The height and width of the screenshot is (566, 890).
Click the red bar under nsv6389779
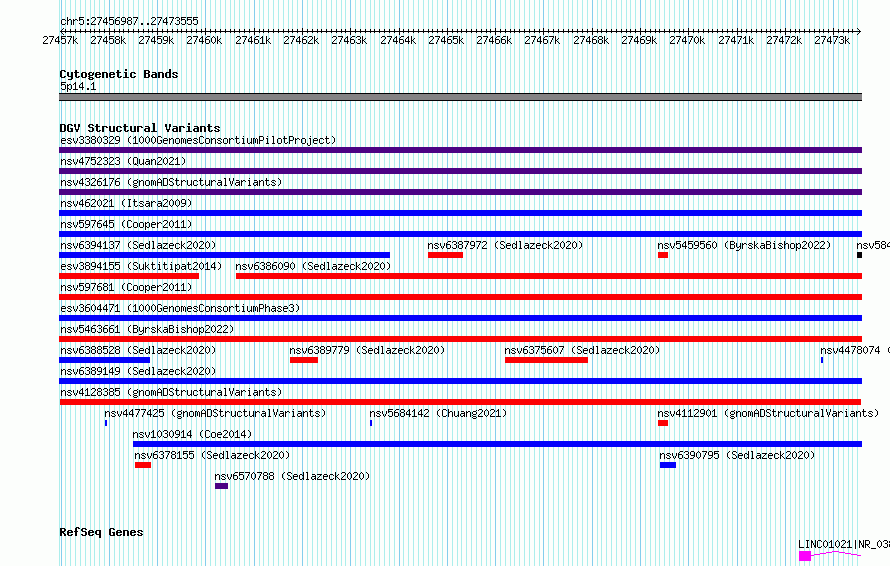coord(304,360)
